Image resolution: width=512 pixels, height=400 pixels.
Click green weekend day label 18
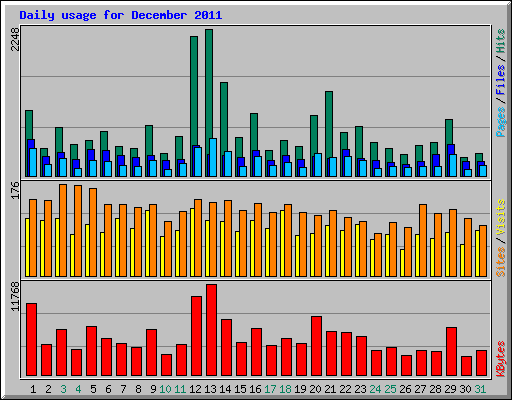(285, 389)
